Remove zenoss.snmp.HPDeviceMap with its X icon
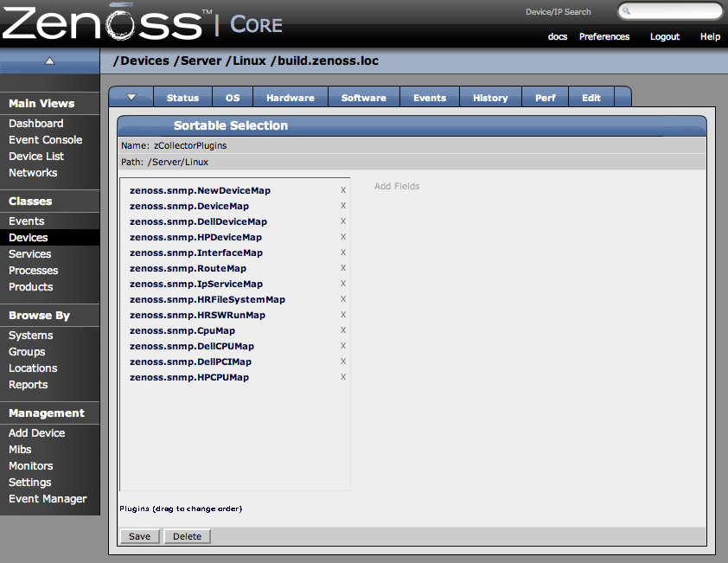This screenshot has width=728, height=563. click(x=343, y=237)
